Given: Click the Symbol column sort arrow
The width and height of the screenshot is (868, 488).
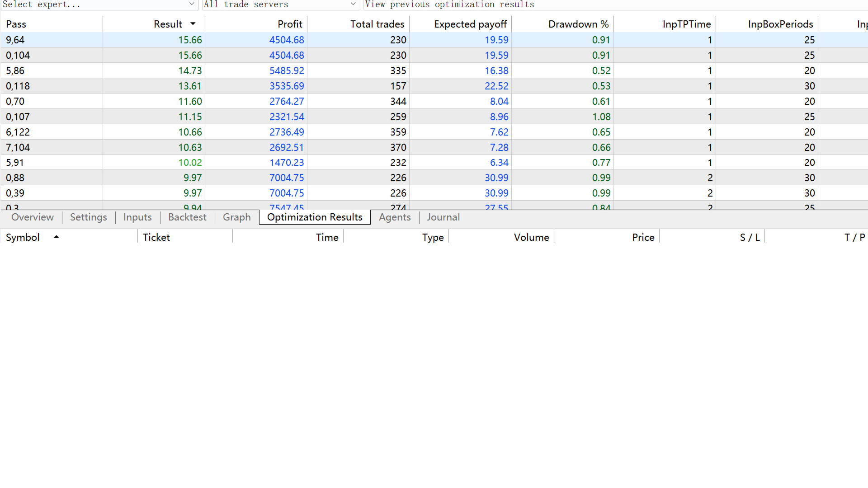Looking at the screenshot, I should [x=57, y=237].
